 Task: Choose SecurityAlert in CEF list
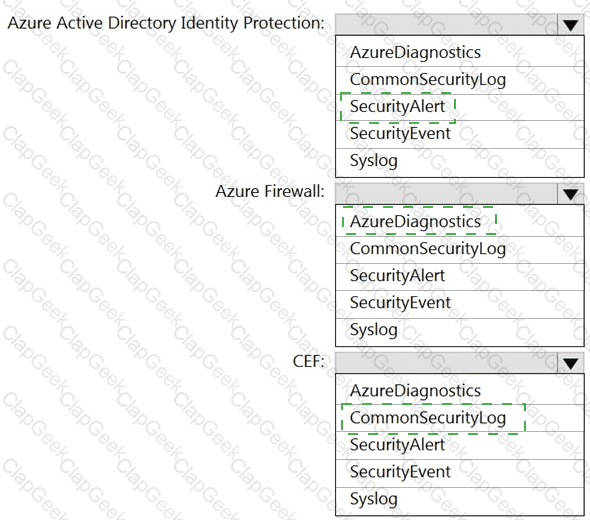[459, 445]
